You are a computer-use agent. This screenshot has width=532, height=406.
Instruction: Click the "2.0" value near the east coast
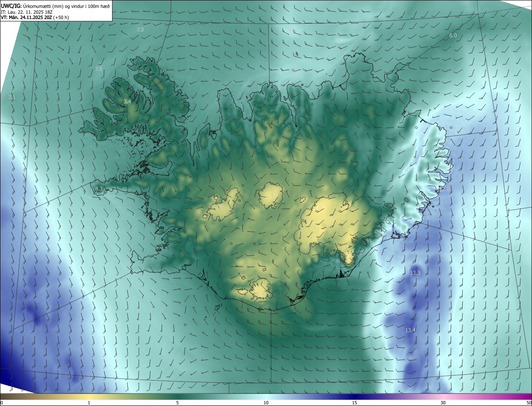(x=446, y=189)
